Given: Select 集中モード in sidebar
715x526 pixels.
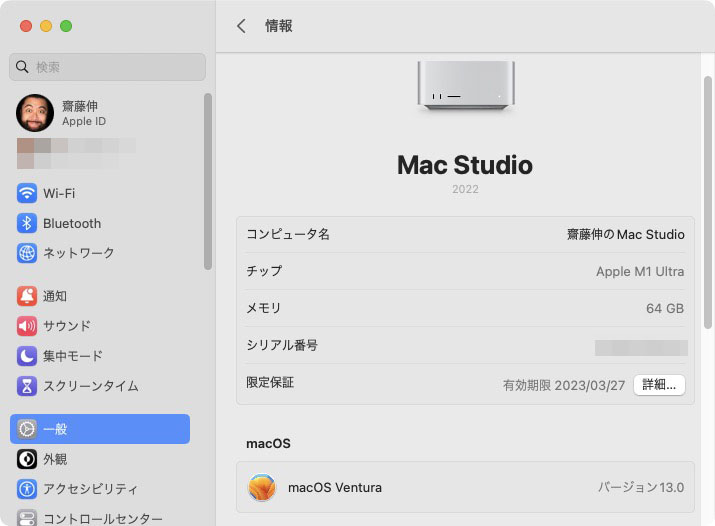Looking at the screenshot, I should pyautogui.click(x=73, y=356).
